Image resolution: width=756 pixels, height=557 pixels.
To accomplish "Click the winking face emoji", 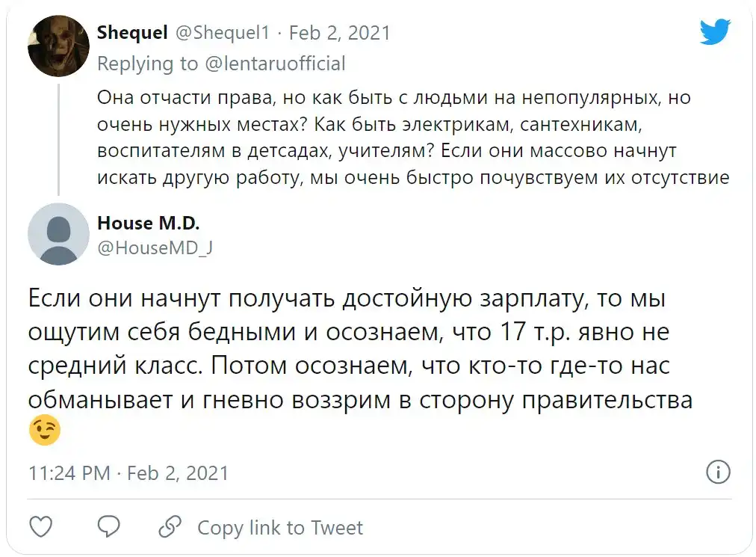I will click(x=44, y=431).
